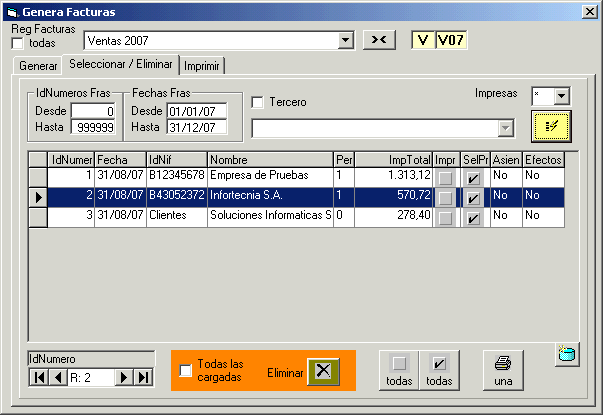This screenshot has height=415, width=603.
Task: Click the Fechas Fras Desde date field
Action: click(x=196, y=111)
